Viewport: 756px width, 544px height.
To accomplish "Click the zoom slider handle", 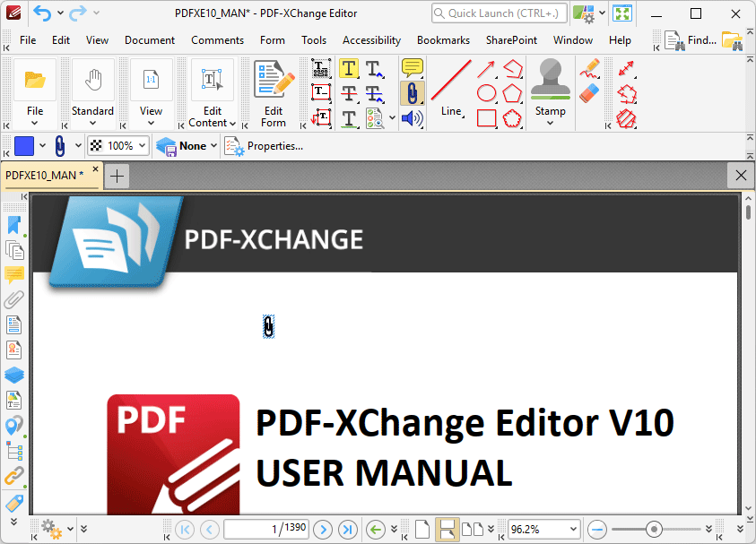I will [x=654, y=530].
